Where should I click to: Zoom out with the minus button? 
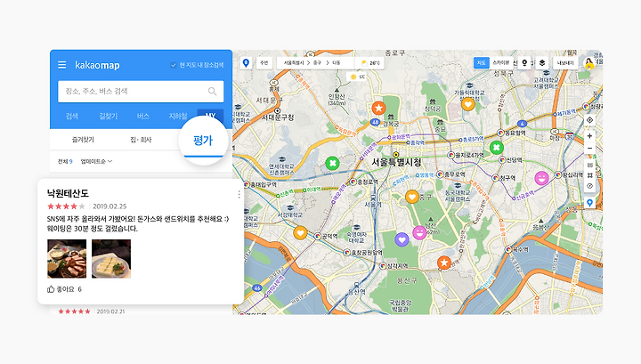(x=589, y=148)
